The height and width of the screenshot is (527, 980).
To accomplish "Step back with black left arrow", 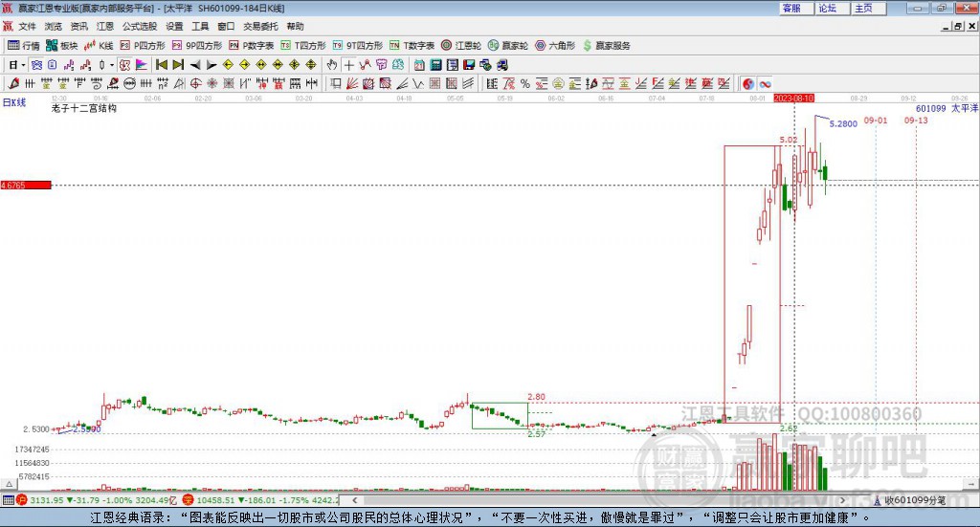I will [195, 65].
